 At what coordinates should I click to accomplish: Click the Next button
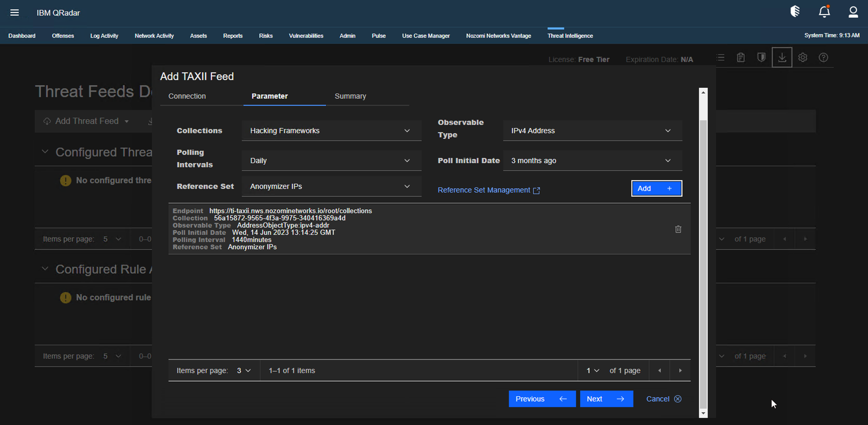[x=606, y=399]
